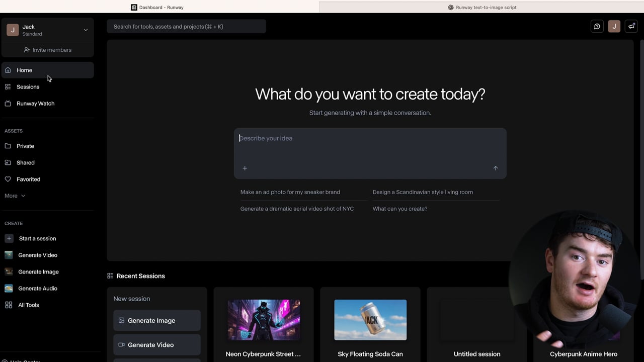Click the Favorited heart icon
644x362 pixels.
click(x=8, y=179)
